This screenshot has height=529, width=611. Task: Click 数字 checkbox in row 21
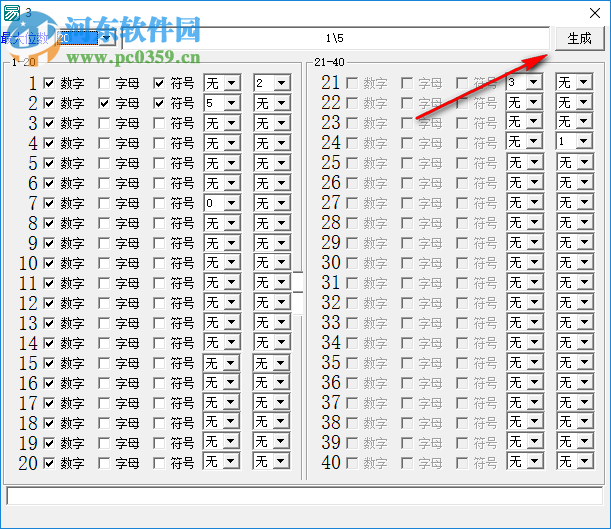click(x=352, y=83)
